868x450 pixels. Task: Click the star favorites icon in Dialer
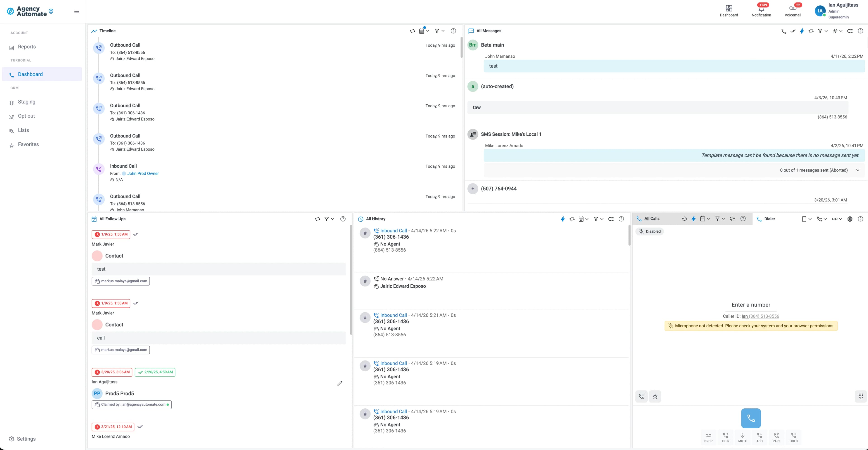click(655, 396)
